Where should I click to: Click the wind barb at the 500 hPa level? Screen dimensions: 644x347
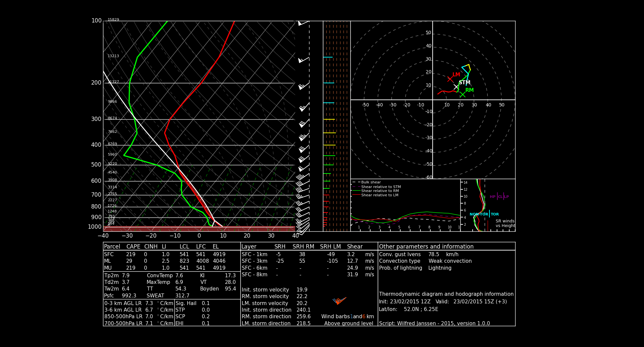(x=304, y=167)
